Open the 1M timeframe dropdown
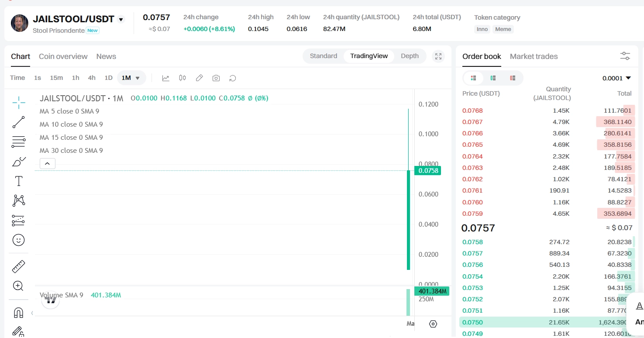This screenshot has width=644, height=338. 131,78
